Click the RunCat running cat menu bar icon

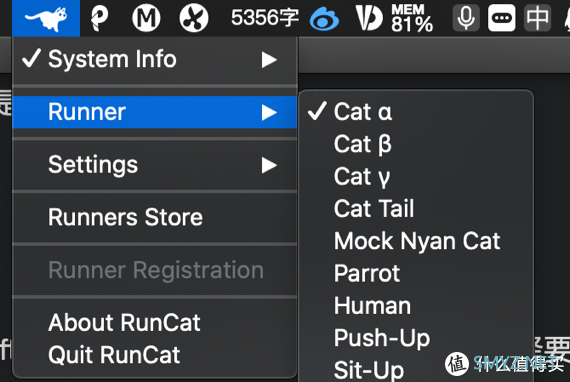(x=46, y=18)
